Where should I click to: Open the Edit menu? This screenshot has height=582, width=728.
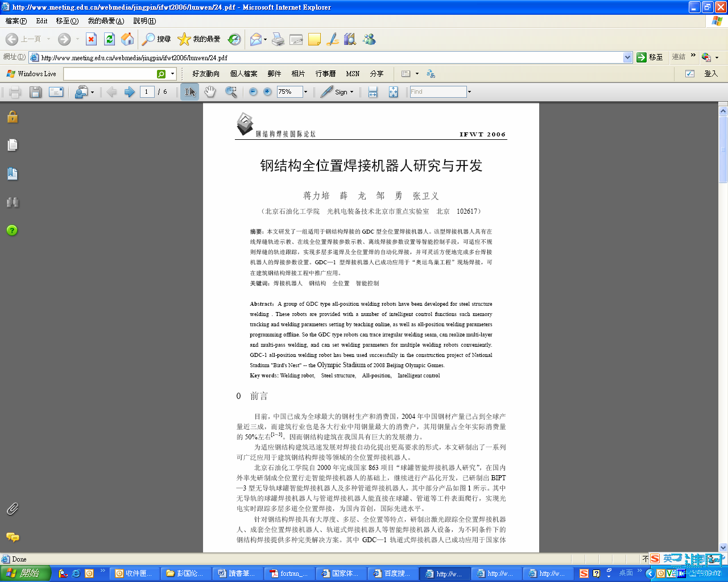tap(42, 21)
